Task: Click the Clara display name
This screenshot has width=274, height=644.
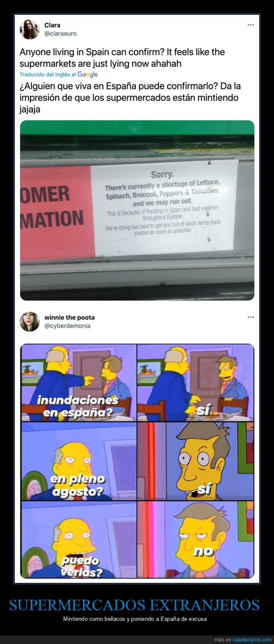Action: pos(52,25)
